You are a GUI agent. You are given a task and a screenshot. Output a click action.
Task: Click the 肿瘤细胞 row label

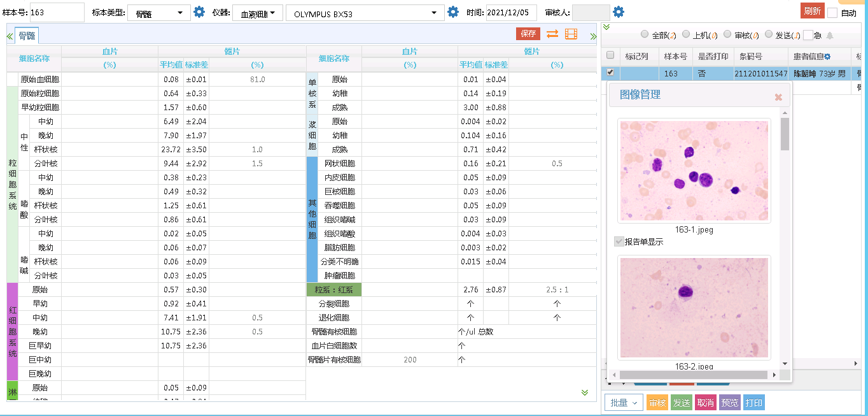pyautogui.click(x=339, y=276)
